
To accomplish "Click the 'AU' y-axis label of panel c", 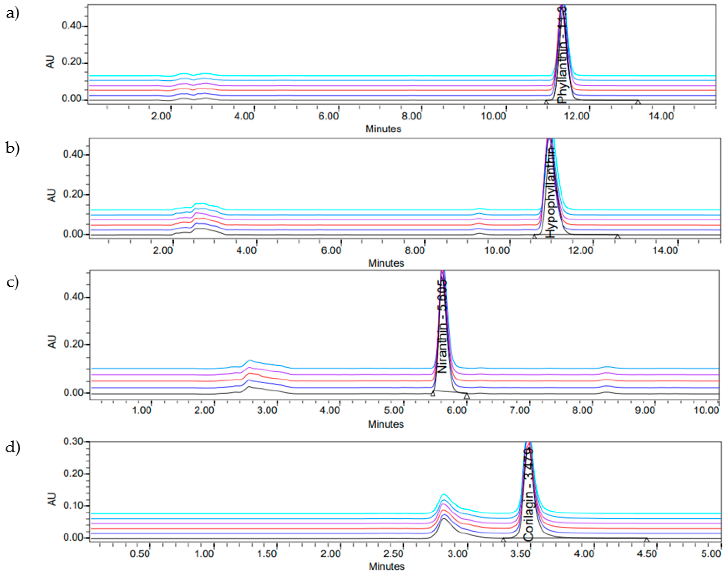I will pos(52,341).
